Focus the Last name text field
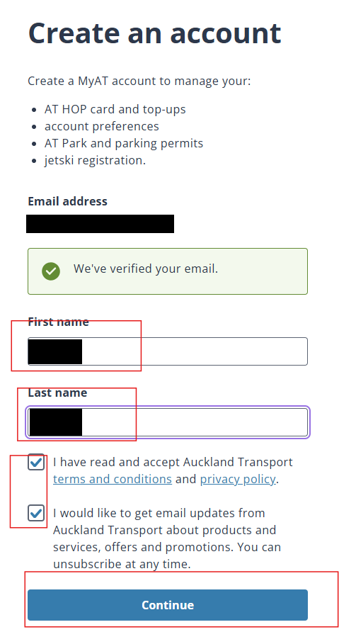339x644 pixels. [168, 422]
